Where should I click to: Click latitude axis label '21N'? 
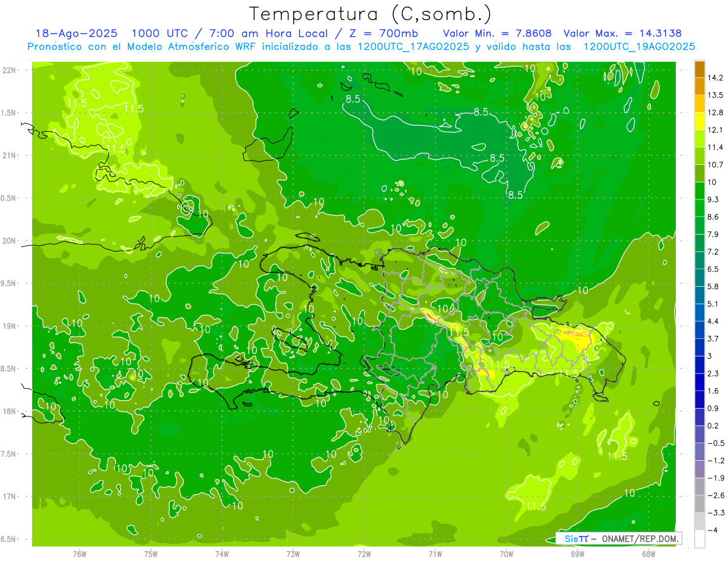8,156
